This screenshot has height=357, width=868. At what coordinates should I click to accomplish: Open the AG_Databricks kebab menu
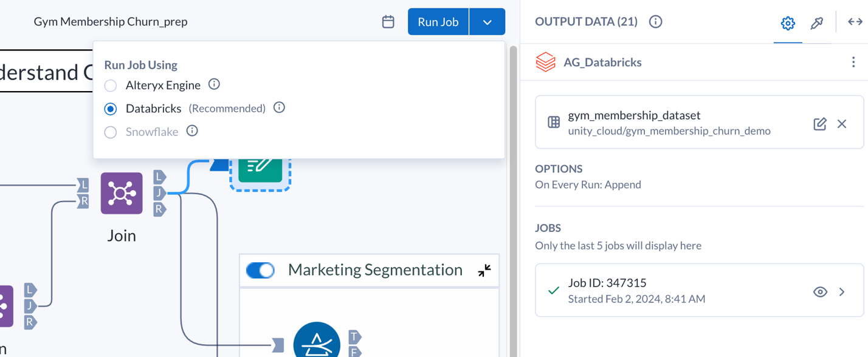[x=853, y=61]
